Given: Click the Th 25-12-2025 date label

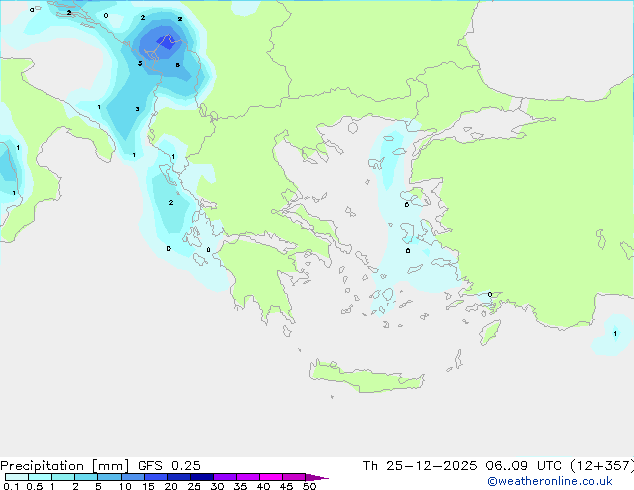Looking at the screenshot, I should tap(420, 466).
